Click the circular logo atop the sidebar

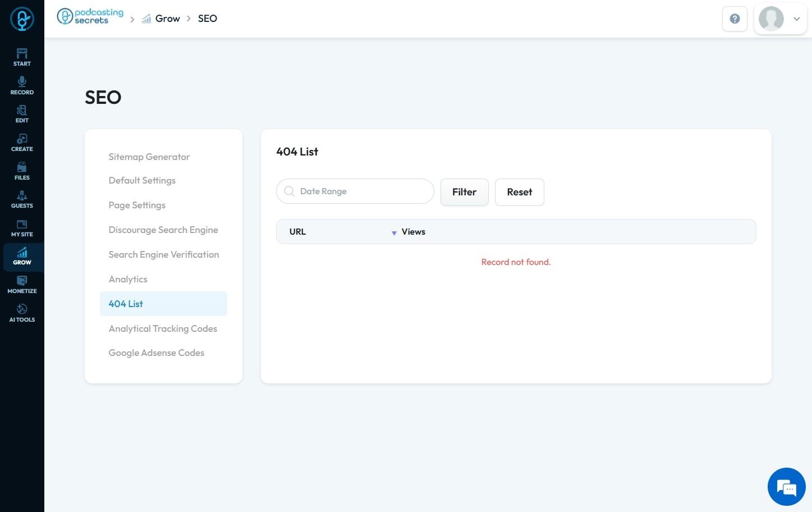(x=22, y=19)
